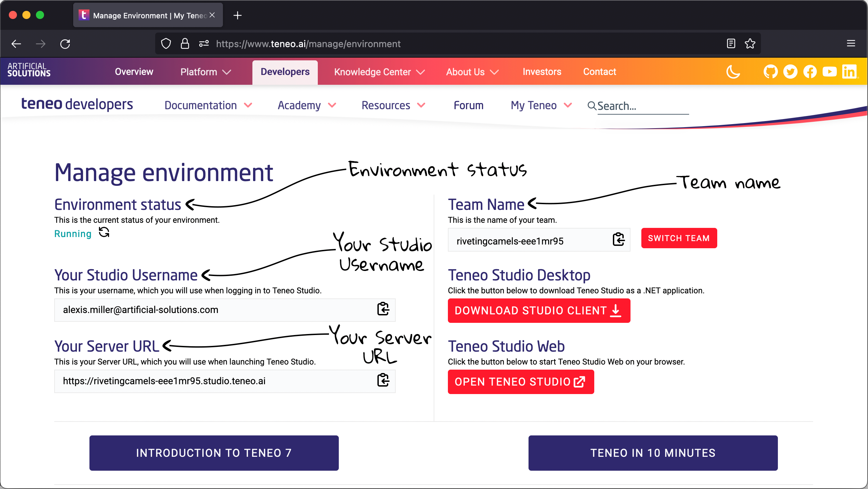This screenshot has width=868, height=489.
Task: Open the GitHub social icon
Action: pos(770,72)
